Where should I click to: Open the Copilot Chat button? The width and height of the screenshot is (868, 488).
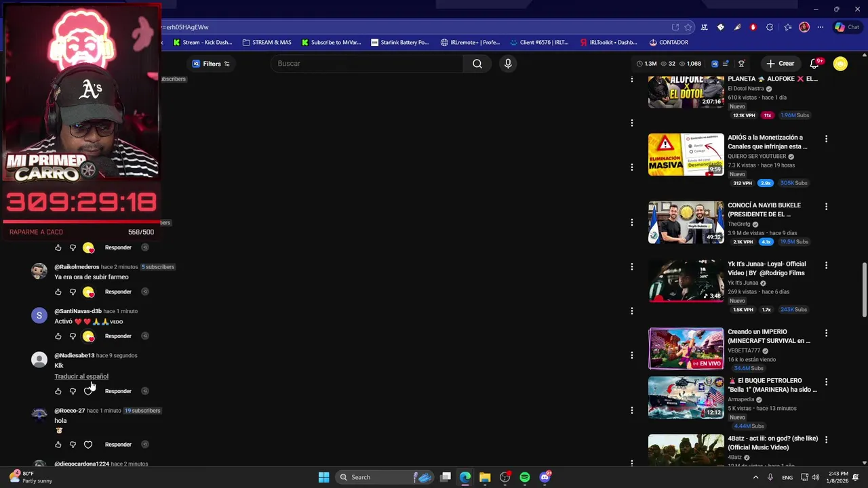pyautogui.click(x=847, y=27)
